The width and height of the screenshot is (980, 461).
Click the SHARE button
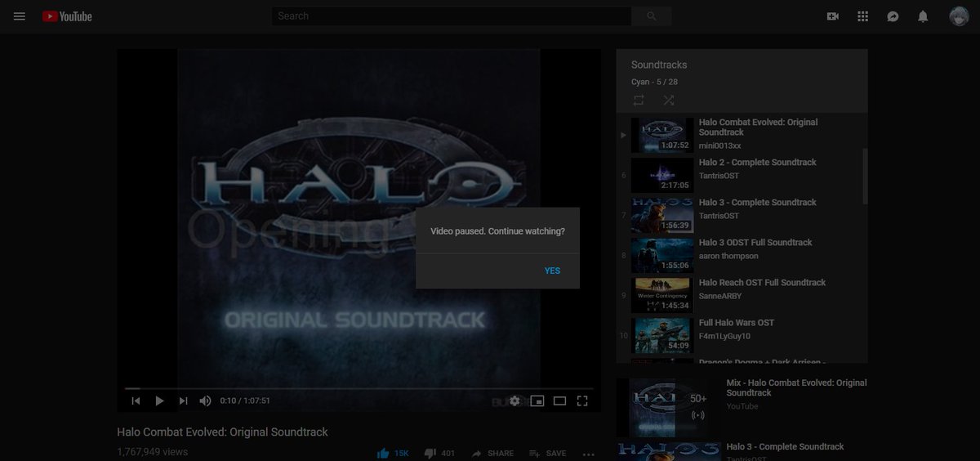tap(492, 453)
